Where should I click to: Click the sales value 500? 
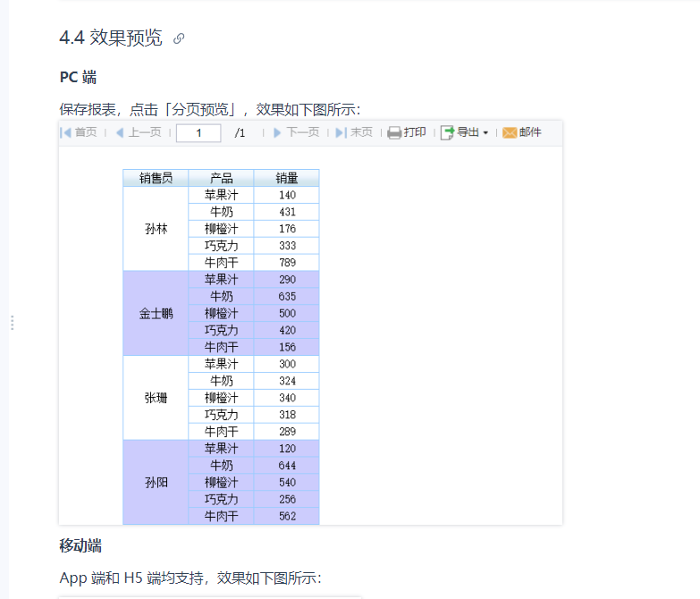click(x=287, y=313)
